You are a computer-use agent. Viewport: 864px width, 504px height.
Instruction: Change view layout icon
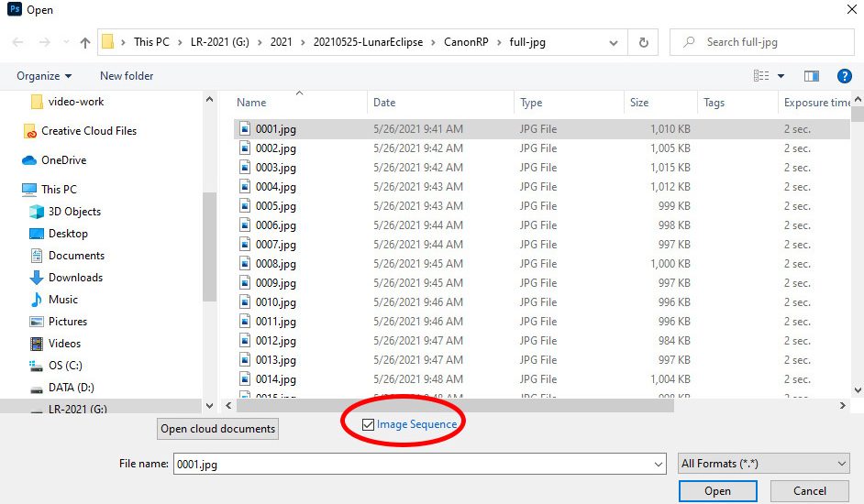[x=761, y=76]
